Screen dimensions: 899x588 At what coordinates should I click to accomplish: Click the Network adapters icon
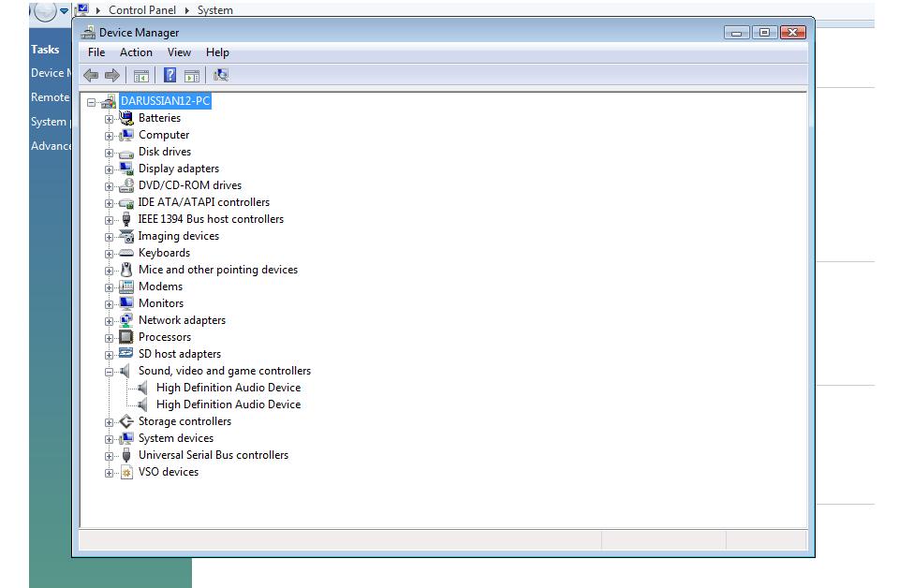point(126,320)
